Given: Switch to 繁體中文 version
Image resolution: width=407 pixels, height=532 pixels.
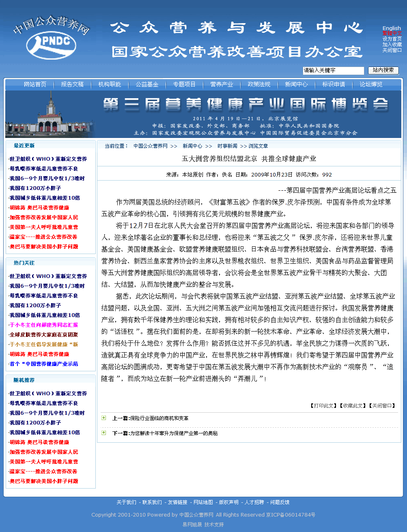Looking at the screenshot, I should (x=392, y=34).
